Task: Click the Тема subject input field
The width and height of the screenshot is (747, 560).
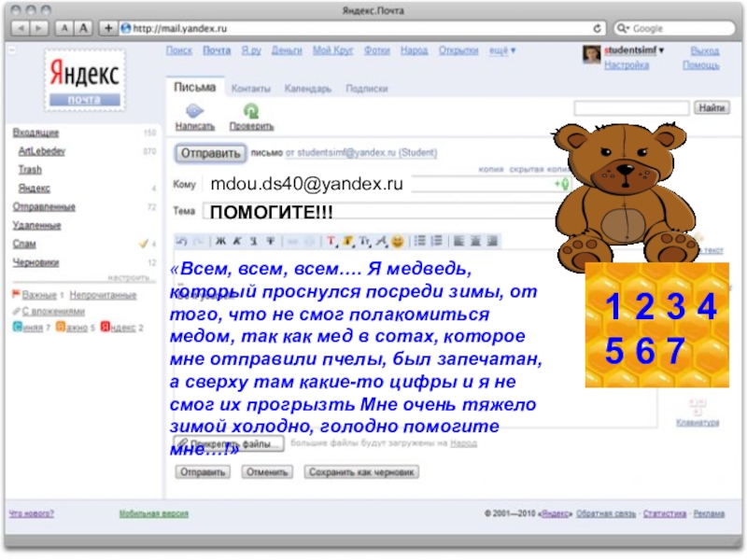Action: (373, 214)
